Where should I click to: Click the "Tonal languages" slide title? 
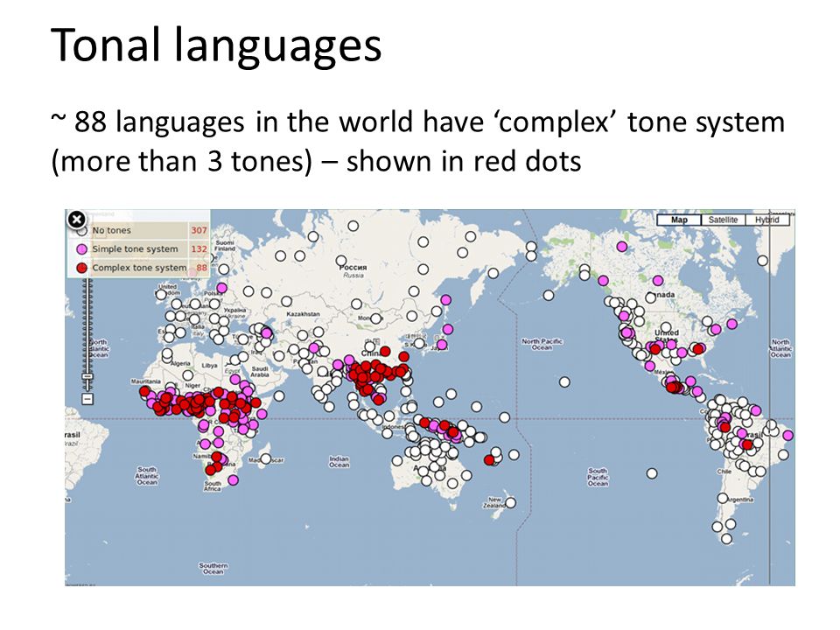pos(216,45)
